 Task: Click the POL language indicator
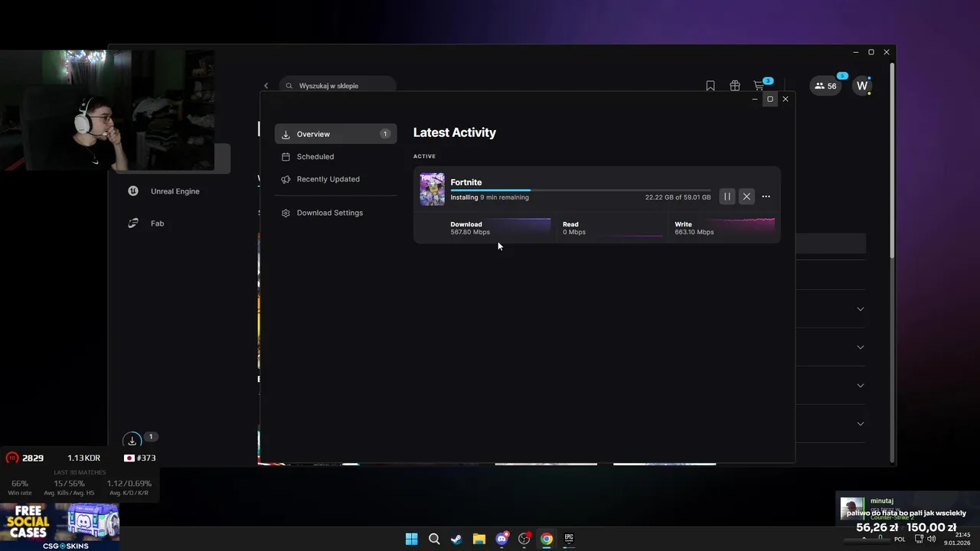coord(900,540)
